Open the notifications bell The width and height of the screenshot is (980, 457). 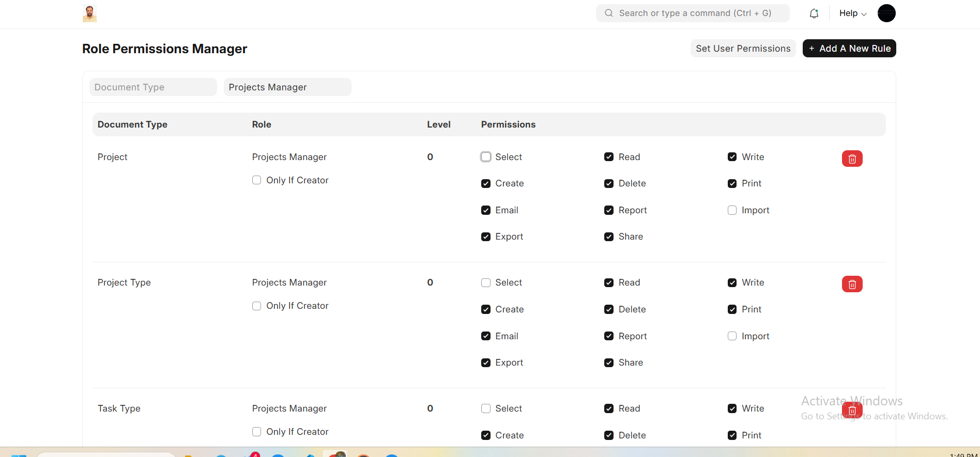(814, 13)
